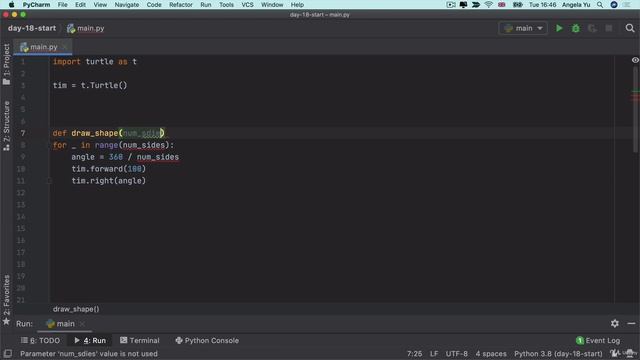This screenshot has height=360, width=640.
Task: Close the main tab in Run panel
Action: pos(82,324)
